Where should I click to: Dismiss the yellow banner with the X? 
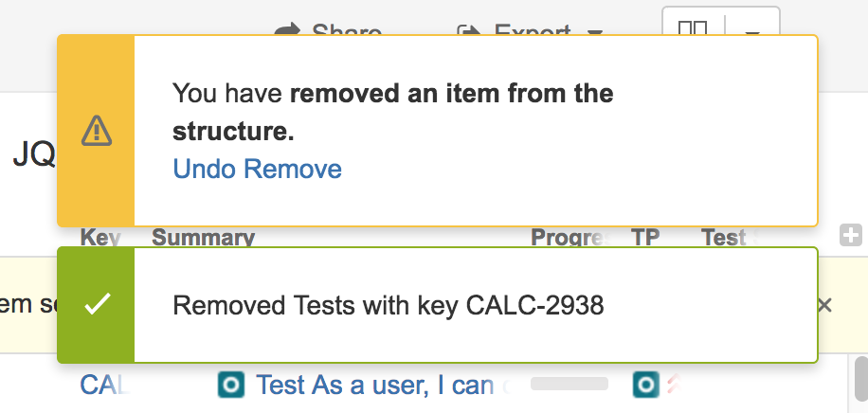tap(824, 305)
